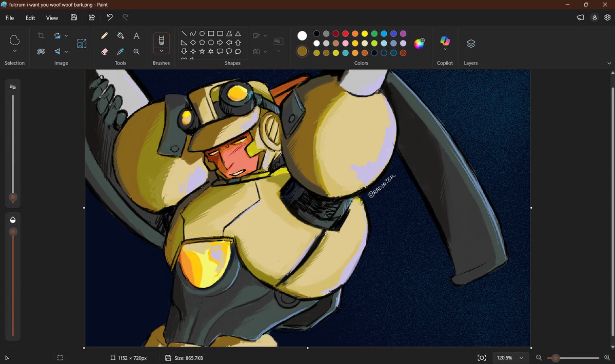Select the Fill bucket tool
Screen dimensions: 615x364
click(121, 36)
